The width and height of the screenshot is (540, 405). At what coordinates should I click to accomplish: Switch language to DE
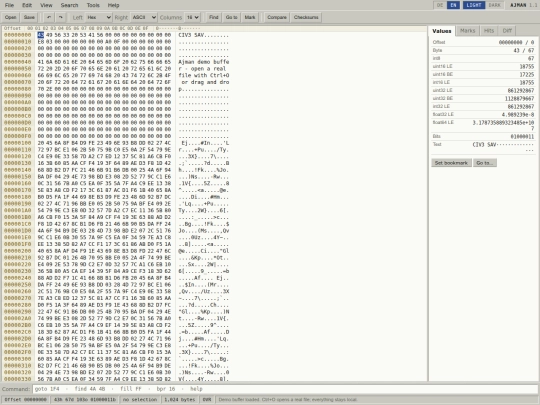coord(440,5)
